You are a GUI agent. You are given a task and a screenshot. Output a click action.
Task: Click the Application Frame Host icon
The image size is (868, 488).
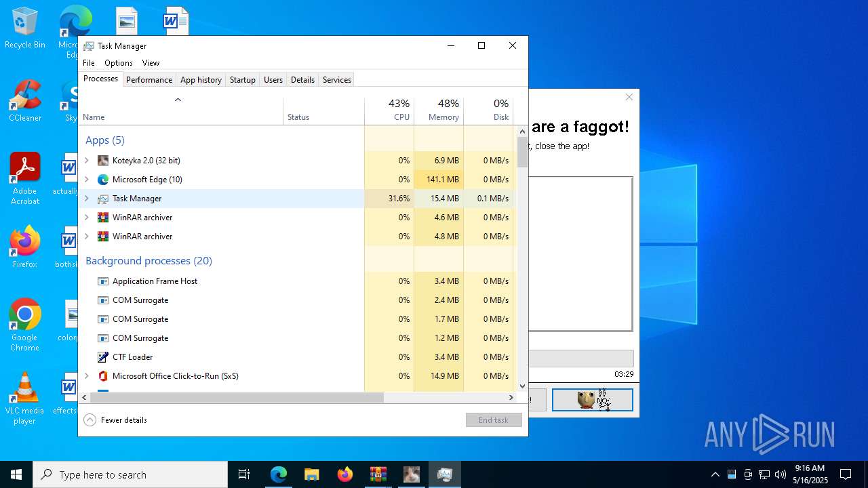point(103,281)
